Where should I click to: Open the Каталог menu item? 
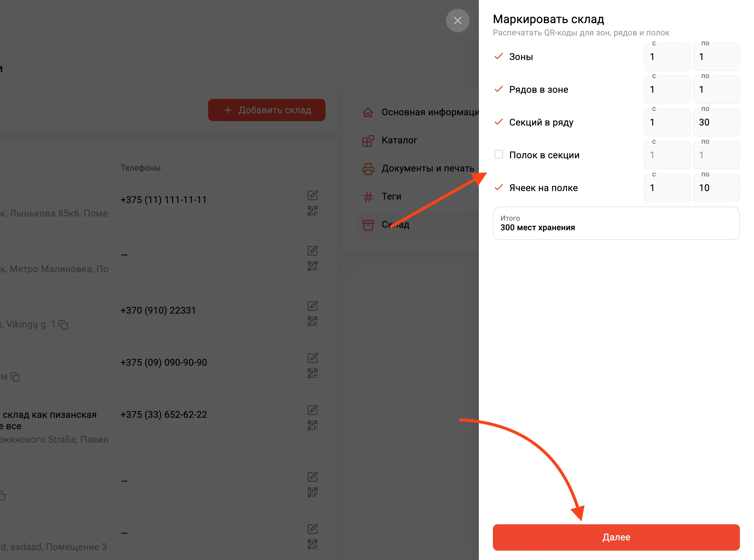pos(399,140)
